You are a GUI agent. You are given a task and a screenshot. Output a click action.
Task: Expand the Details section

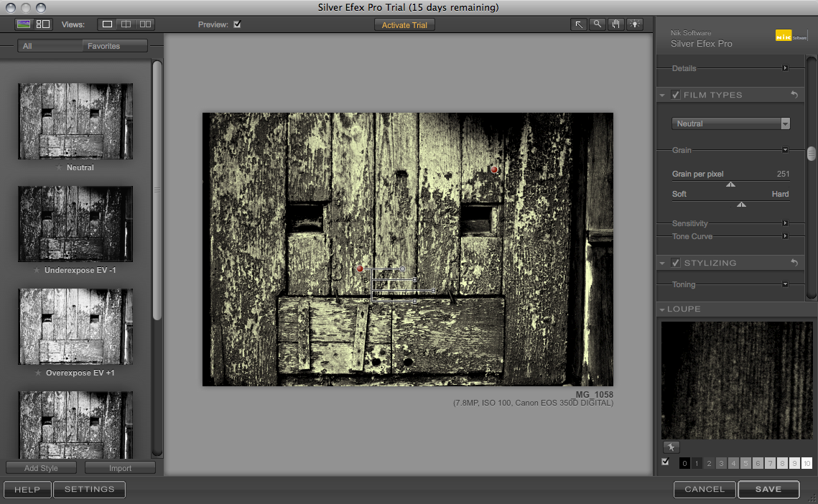coord(785,68)
